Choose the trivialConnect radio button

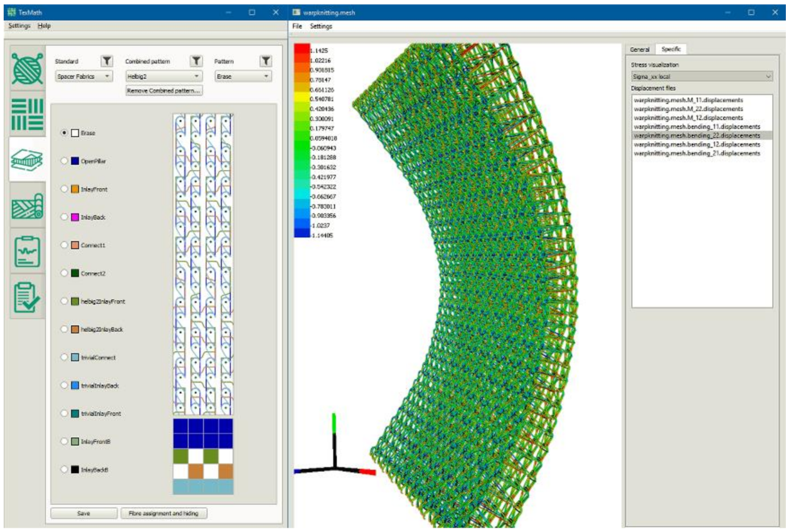(x=64, y=358)
